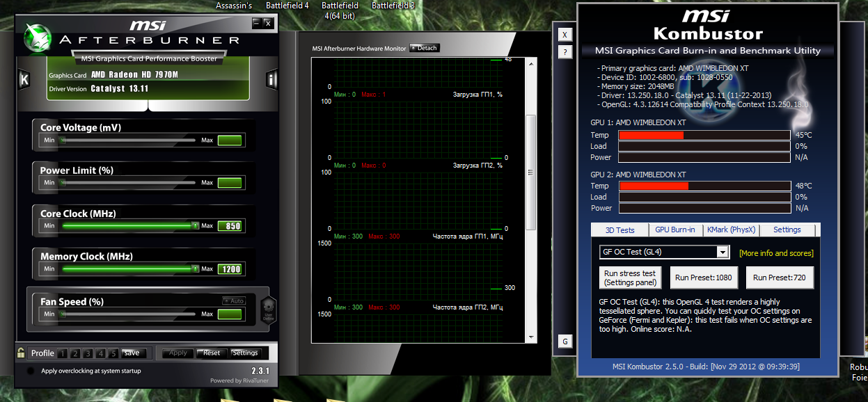The height and width of the screenshot is (402, 868).
Task: Click the GPU 1 Temp bar in Kombustor
Action: point(704,135)
